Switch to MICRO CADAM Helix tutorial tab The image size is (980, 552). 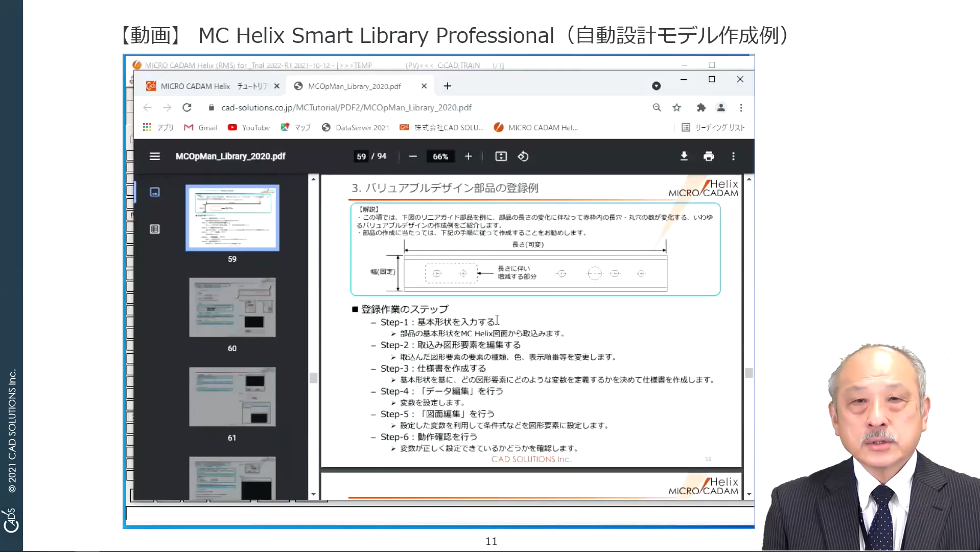tap(213, 86)
